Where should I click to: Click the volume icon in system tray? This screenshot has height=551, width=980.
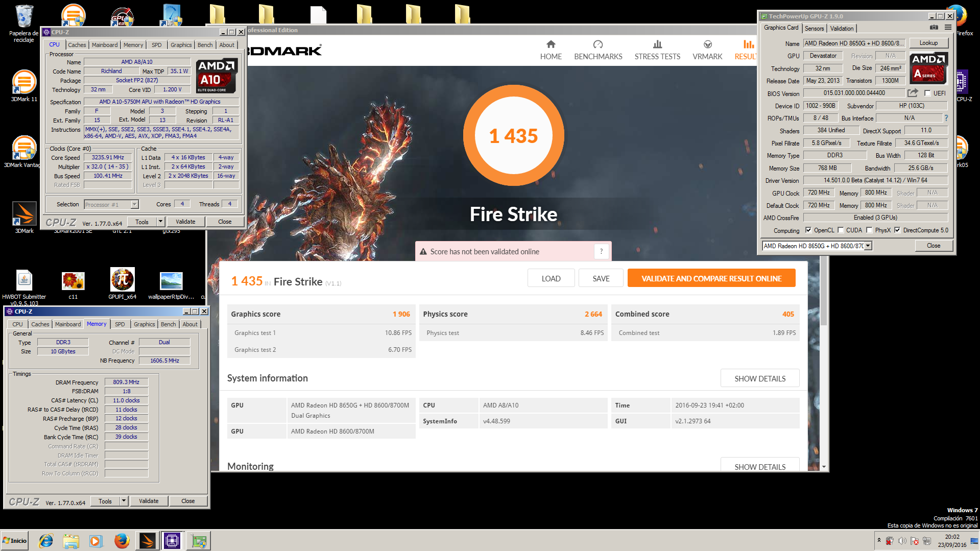coord(902,541)
